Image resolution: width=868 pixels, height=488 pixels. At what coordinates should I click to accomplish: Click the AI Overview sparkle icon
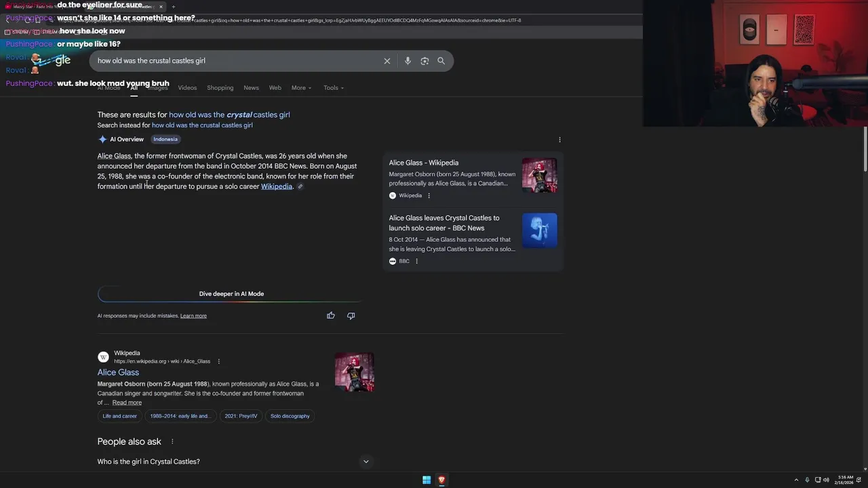(102, 140)
